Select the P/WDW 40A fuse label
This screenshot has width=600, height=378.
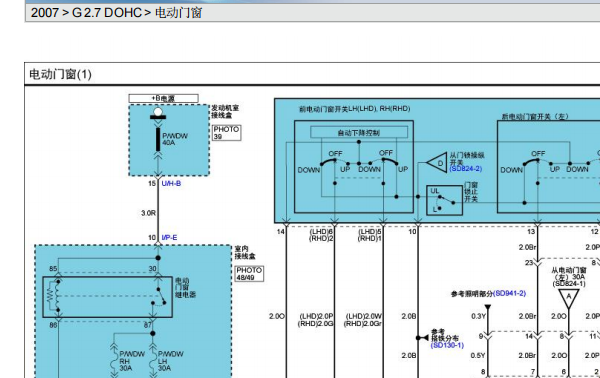[175, 139]
